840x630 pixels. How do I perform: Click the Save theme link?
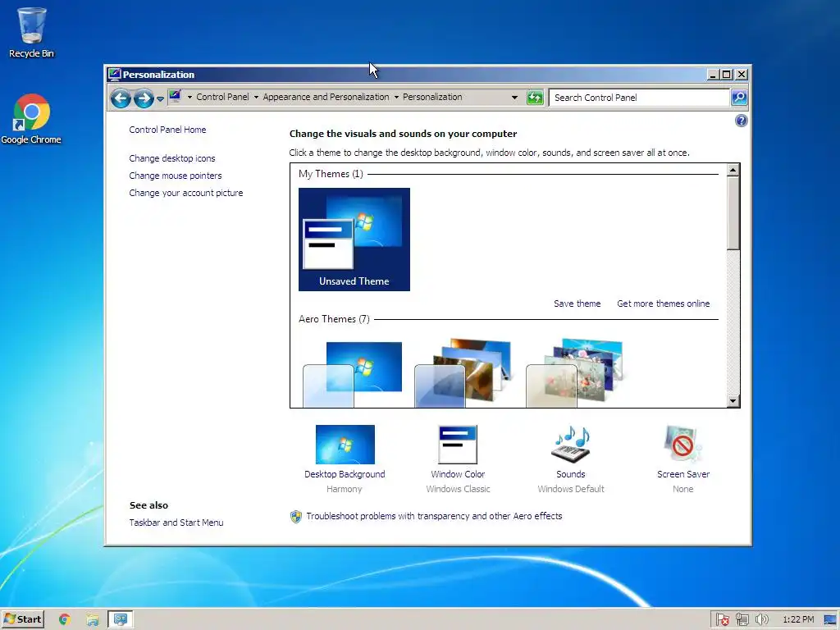(577, 304)
